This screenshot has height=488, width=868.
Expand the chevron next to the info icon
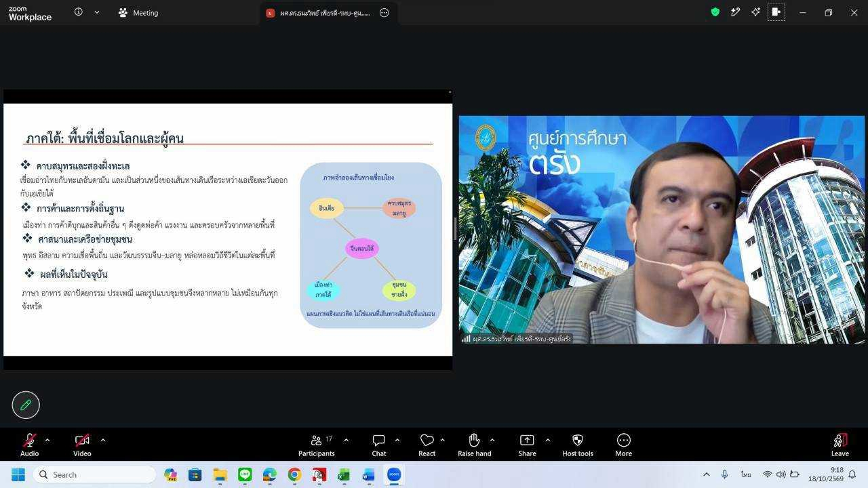click(97, 12)
